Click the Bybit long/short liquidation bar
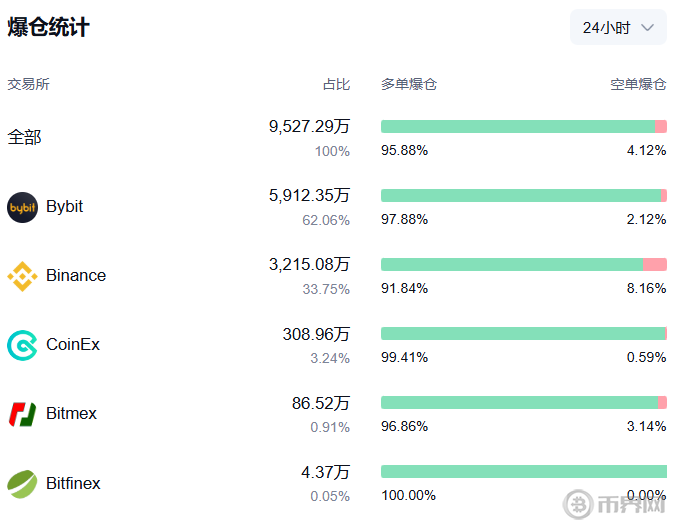676x532 pixels. click(x=523, y=196)
